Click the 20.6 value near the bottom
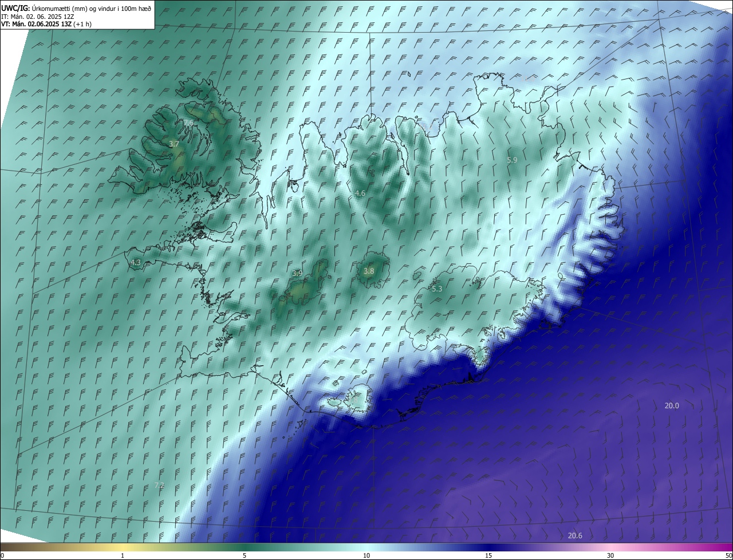This screenshot has height=560, width=733. pos(575,536)
